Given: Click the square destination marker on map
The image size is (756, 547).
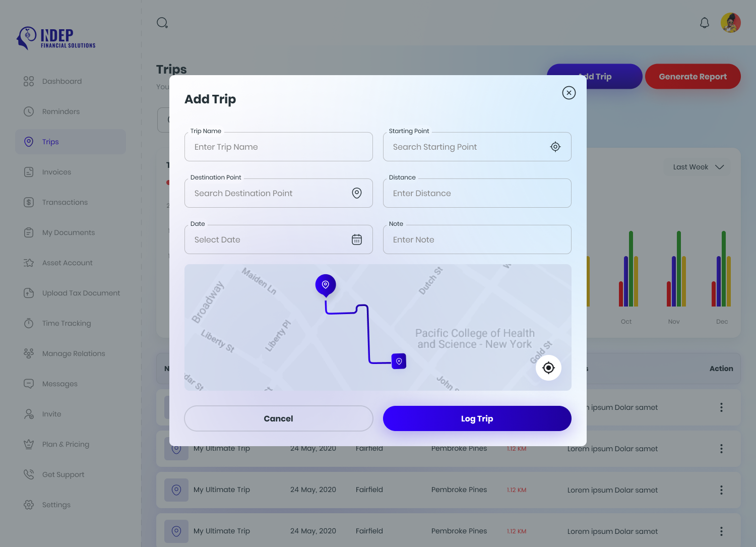Looking at the screenshot, I should [399, 361].
